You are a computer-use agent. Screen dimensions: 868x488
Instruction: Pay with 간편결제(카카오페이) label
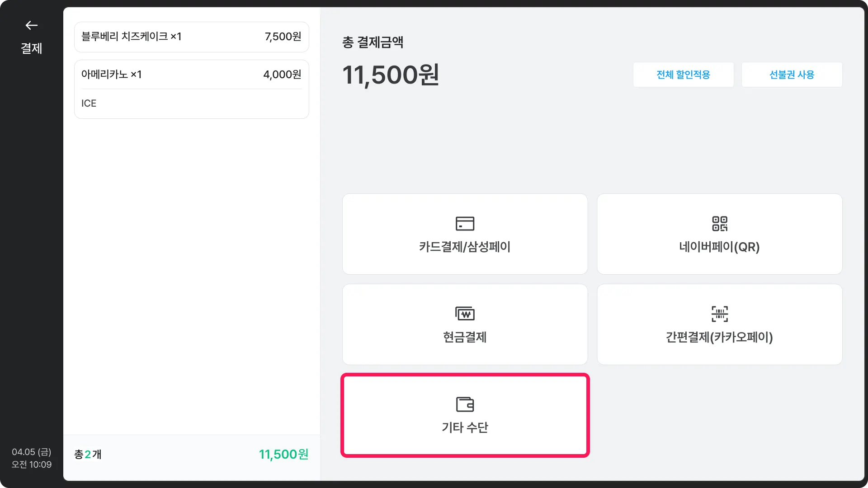[719, 337]
